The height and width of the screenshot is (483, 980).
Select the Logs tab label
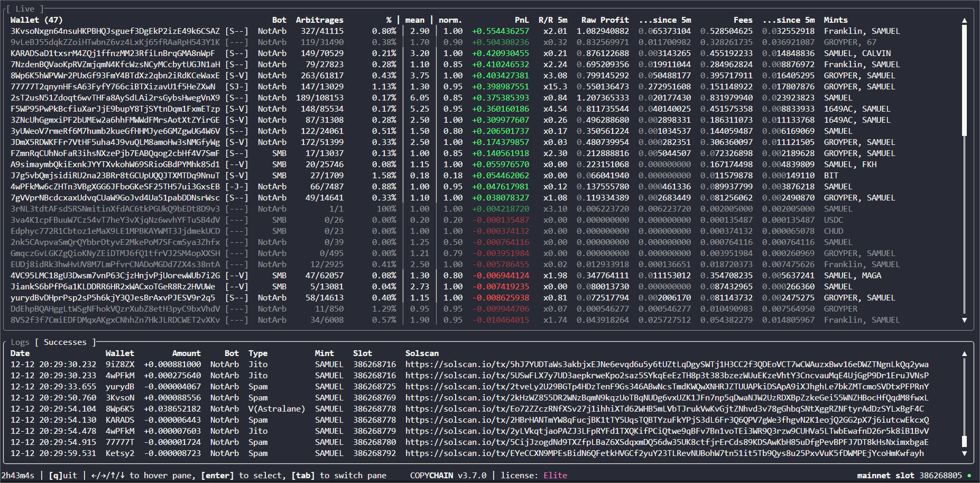click(x=20, y=342)
